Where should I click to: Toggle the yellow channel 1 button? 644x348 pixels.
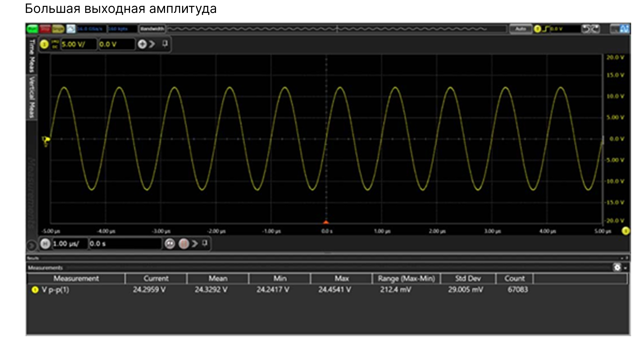pyautogui.click(x=44, y=44)
